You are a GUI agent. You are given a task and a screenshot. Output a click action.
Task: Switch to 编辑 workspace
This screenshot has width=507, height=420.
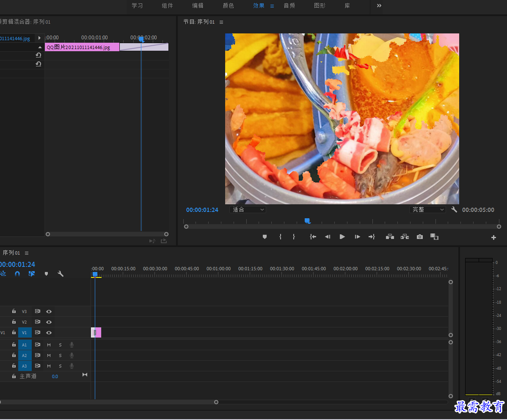coord(198,6)
